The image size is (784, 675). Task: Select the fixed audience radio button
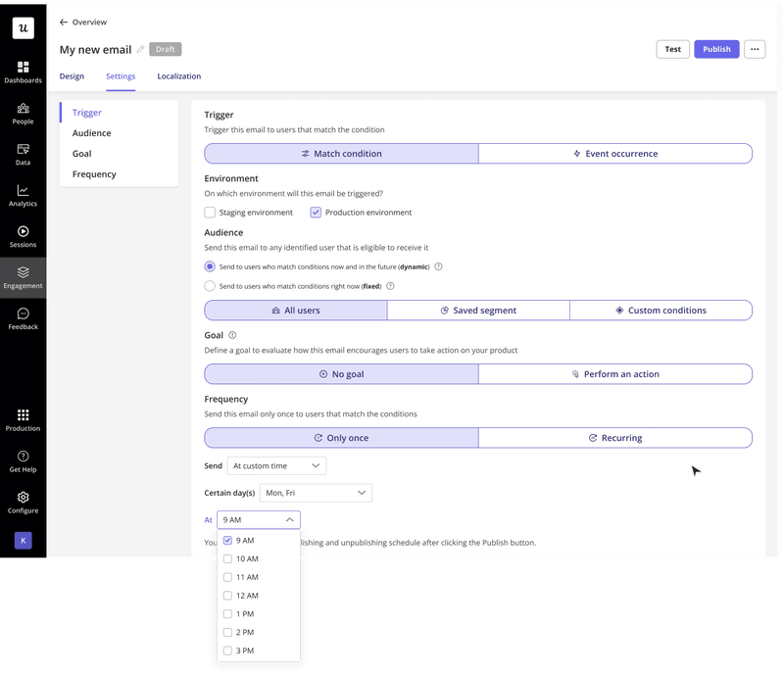click(209, 286)
